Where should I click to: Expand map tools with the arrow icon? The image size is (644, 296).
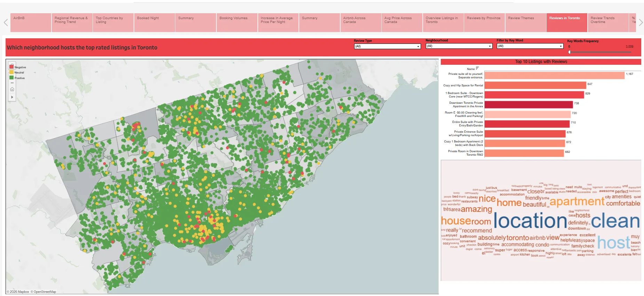pos(12,97)
